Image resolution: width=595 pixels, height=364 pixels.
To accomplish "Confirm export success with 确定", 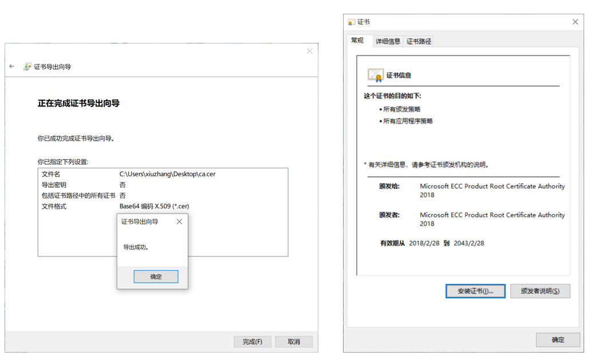I will click(x=156, y=276).
